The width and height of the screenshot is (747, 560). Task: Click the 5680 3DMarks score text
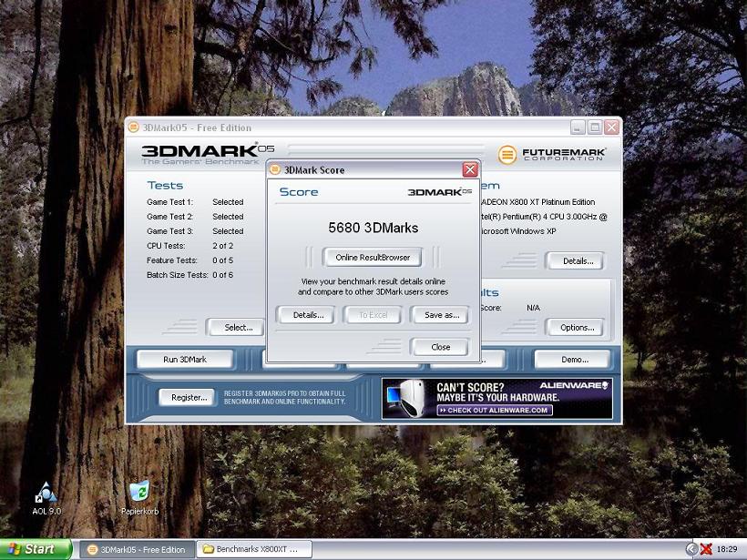pyautogui.click(x=373, y=228)
